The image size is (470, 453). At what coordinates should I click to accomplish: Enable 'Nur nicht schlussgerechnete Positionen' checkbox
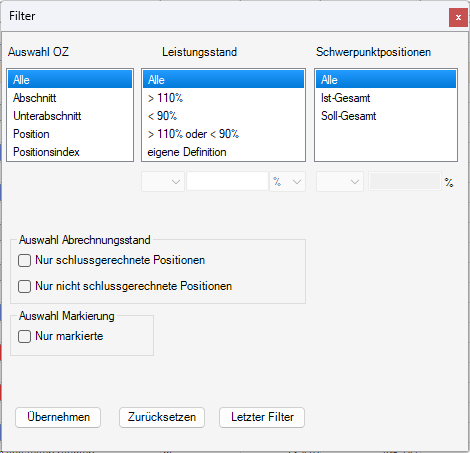pos(24,286)
